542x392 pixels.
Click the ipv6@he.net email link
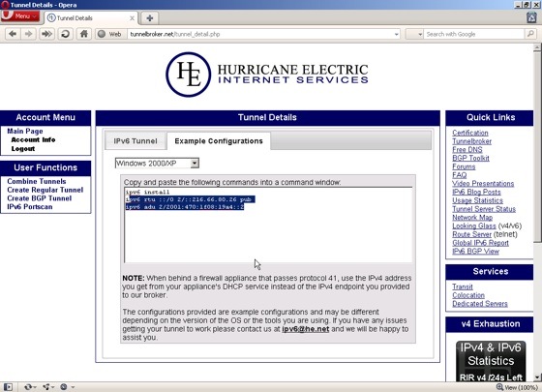click(x=306, y=329)
